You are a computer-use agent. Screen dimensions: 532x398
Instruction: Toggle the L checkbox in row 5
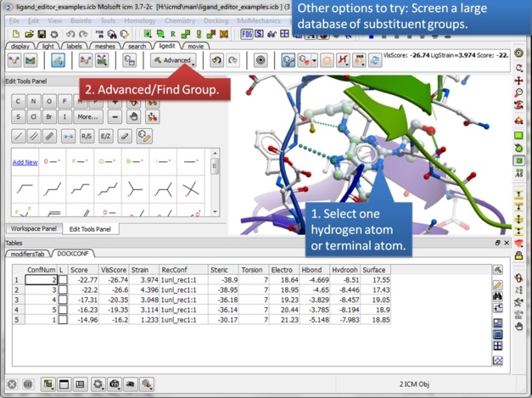pos(63,320)
